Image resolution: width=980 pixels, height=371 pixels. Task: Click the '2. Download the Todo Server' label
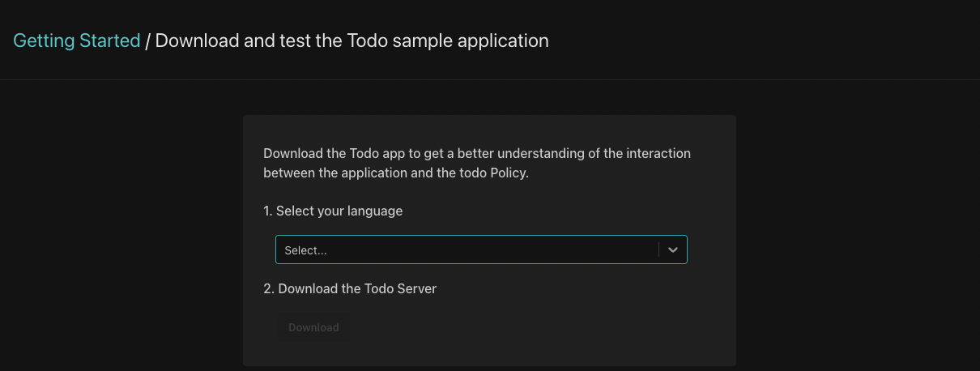350,288
